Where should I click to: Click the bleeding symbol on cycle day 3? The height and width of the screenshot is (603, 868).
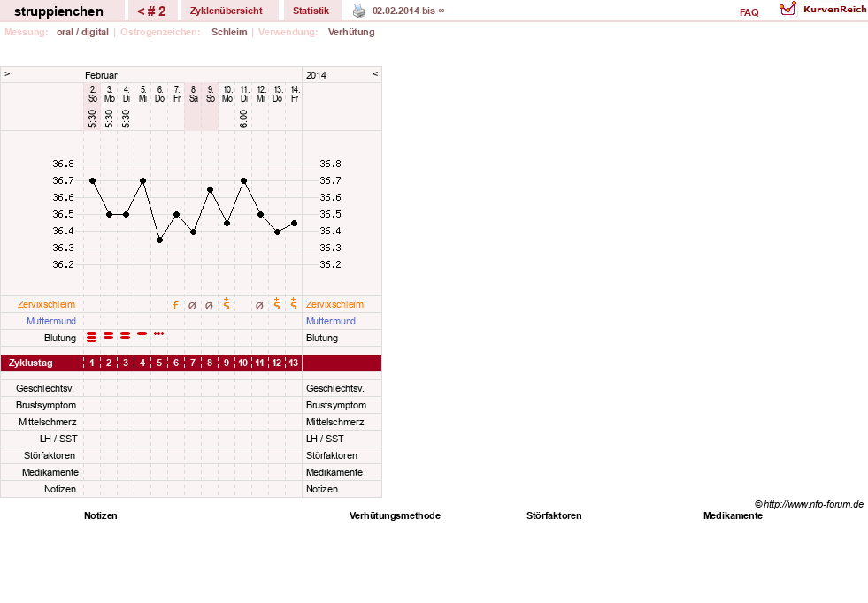coord(126,336)
